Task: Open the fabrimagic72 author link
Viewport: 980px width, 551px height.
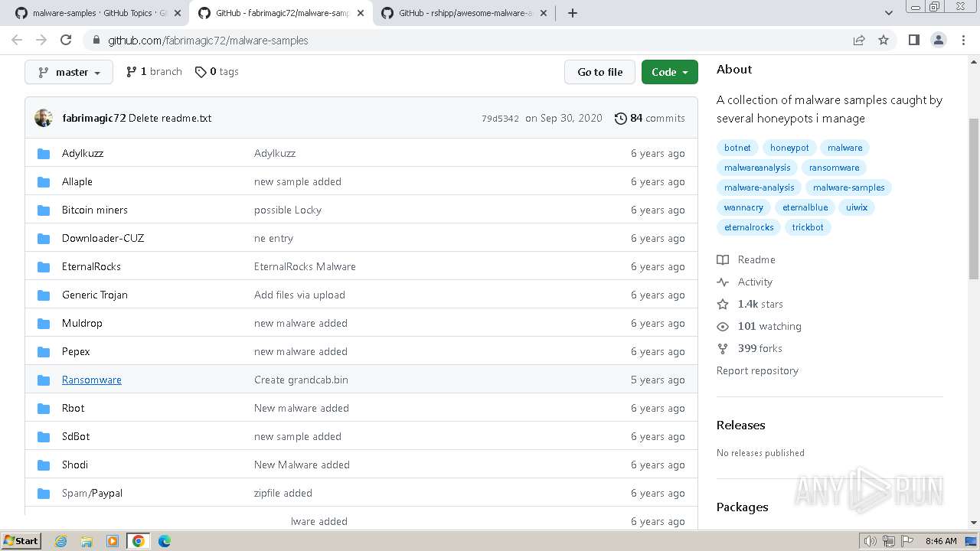Action: tap(94, 118)
